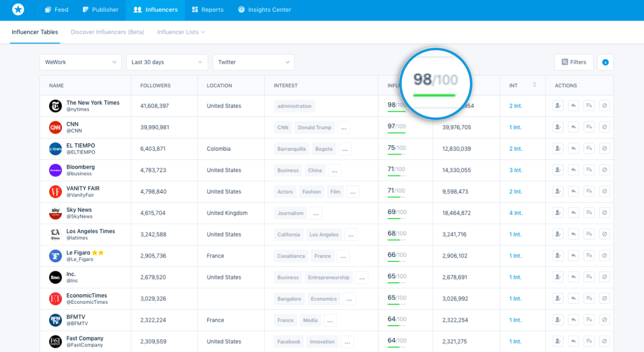Block Sky News with the ban icon
This screenshot has width=644, height=352.
point(605,213)
